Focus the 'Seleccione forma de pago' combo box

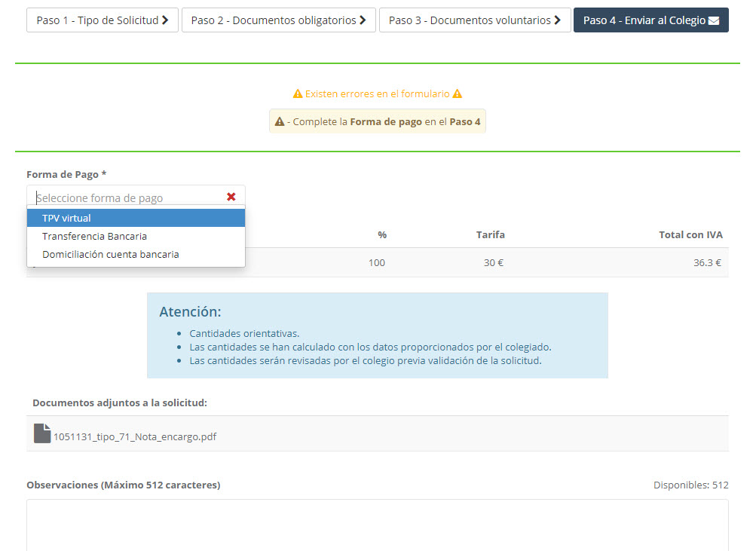coord(128,197)
